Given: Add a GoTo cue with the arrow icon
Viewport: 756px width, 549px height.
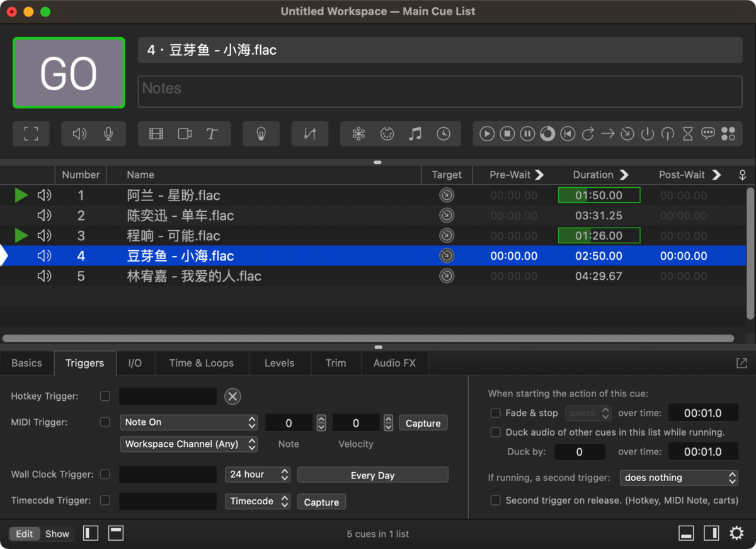Looking at the screenshot, I should click(607, 134).
